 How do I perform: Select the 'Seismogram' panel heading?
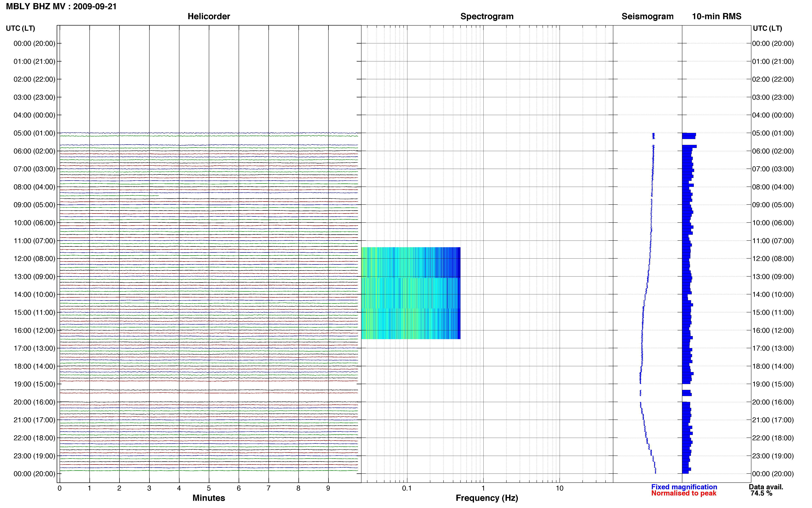click(647, 16)
